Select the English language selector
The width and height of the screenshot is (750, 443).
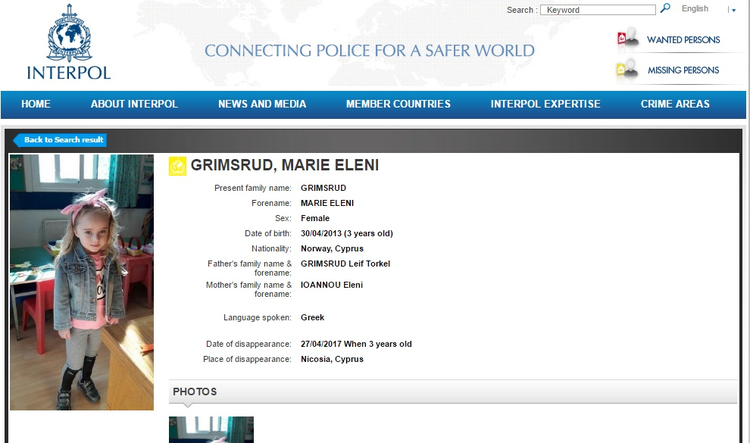click(695, 9)
